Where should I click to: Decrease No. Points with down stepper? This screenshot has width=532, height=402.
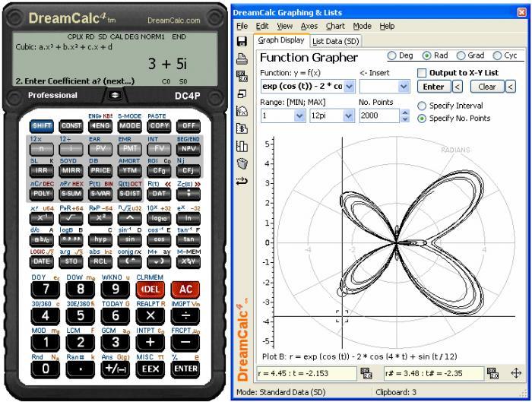tap(405, 119)
